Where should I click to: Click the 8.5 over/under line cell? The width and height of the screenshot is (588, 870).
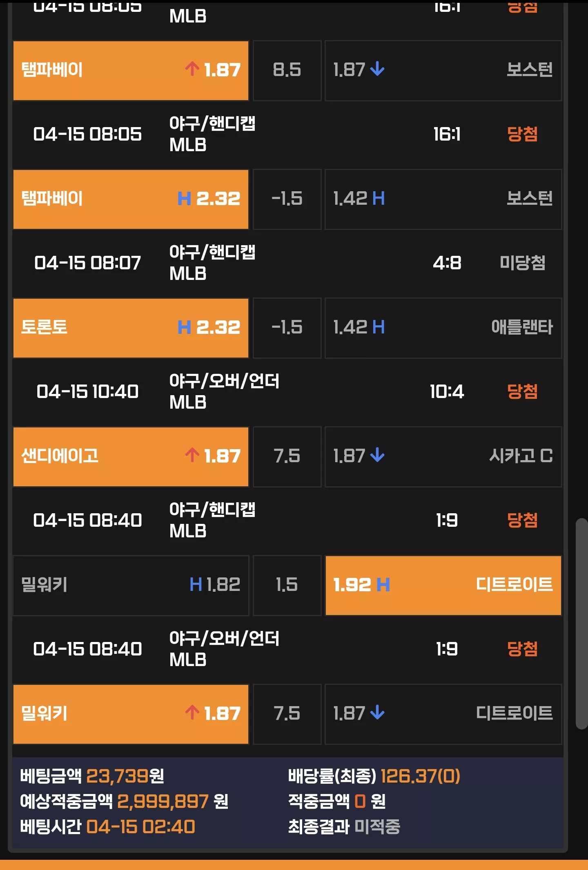pyautogui.click(x=287, y=70)
